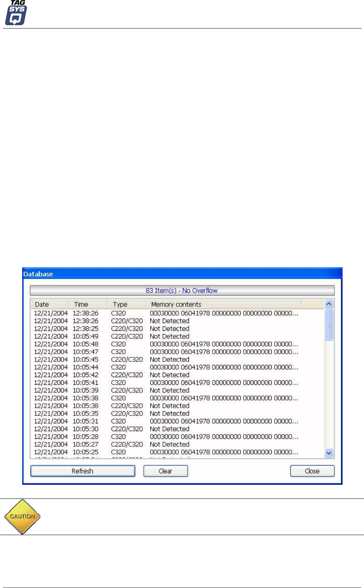Image resolution: width=364 pixels, height=588 pixels.
Task: Click the Memory contents column header
Action: tap(224, 304)
